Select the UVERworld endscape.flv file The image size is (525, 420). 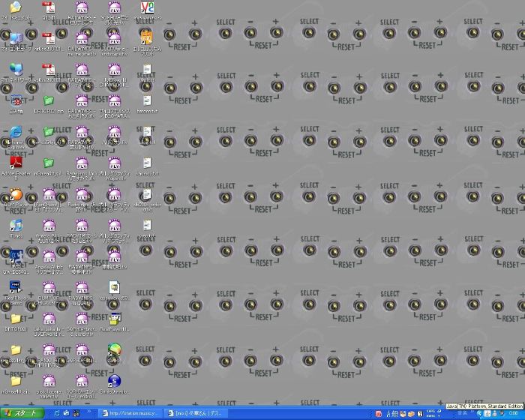[x=114, y=38]
